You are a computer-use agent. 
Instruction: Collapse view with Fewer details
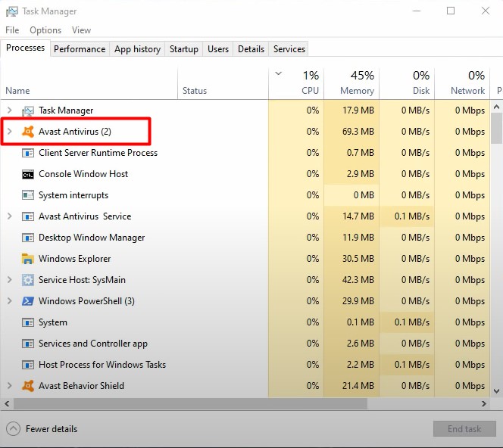tap(43, 429)
